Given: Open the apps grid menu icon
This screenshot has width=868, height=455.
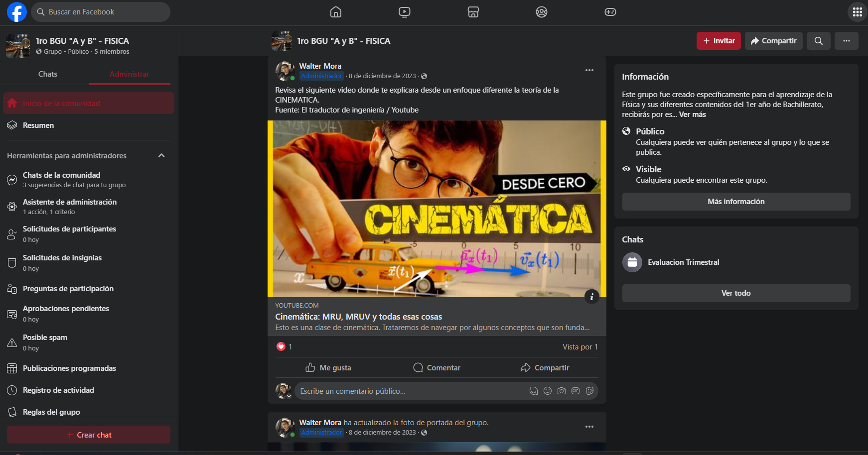Looking at the screenshot, I should tap(857, 12).
